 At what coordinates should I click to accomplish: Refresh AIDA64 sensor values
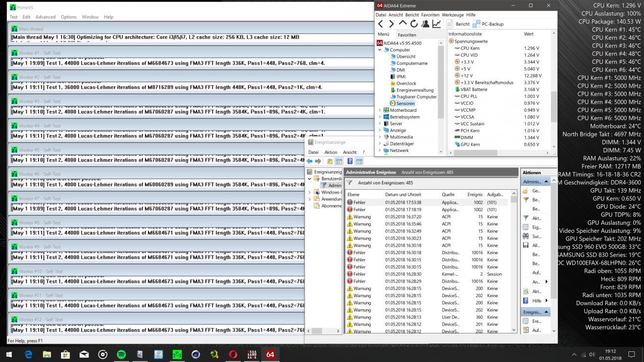pyautogui.click(x=414, y=24)
